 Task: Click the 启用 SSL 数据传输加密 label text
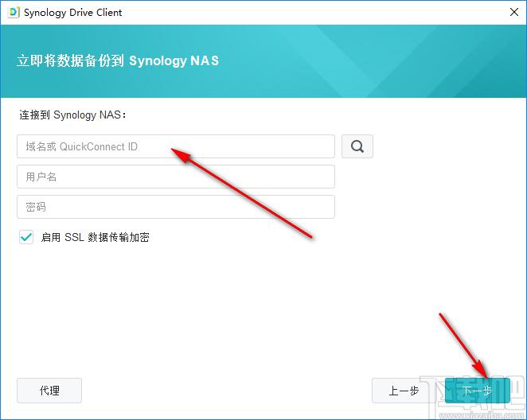[x=95, y=237]
